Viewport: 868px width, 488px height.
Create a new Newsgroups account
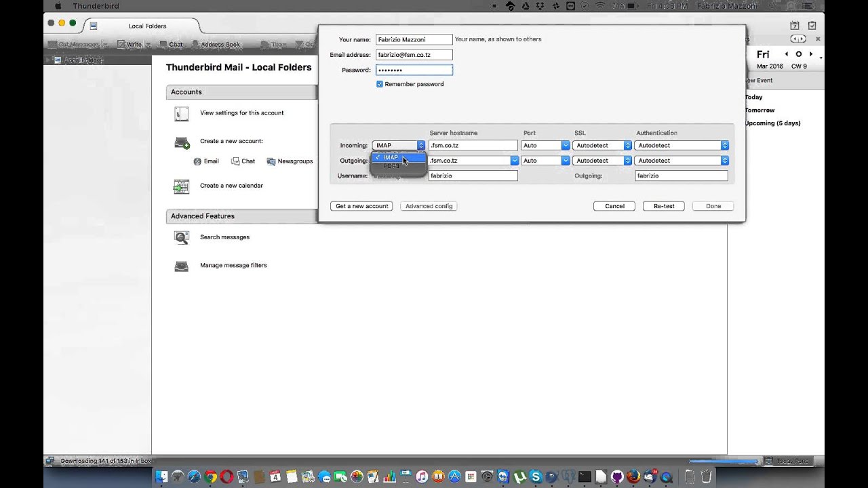(x=290, y=161)
